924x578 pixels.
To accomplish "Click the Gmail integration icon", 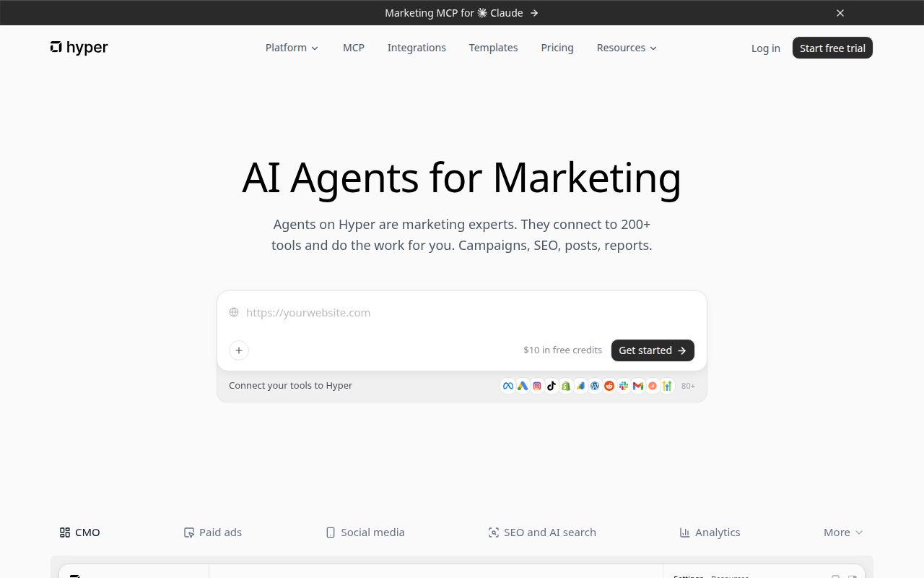I will (x=638, y=386).
